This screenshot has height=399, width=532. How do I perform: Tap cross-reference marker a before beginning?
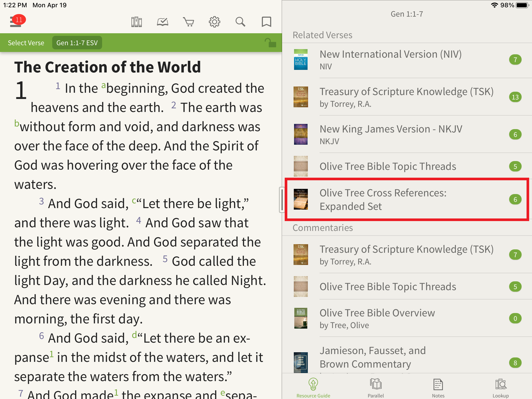(x=104, y=85)
